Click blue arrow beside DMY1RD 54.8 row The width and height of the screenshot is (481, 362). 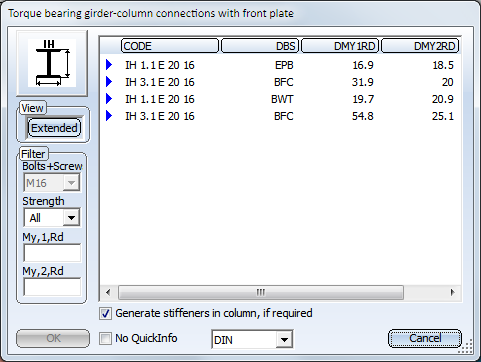pyautogui.click(x=109, y=116)
